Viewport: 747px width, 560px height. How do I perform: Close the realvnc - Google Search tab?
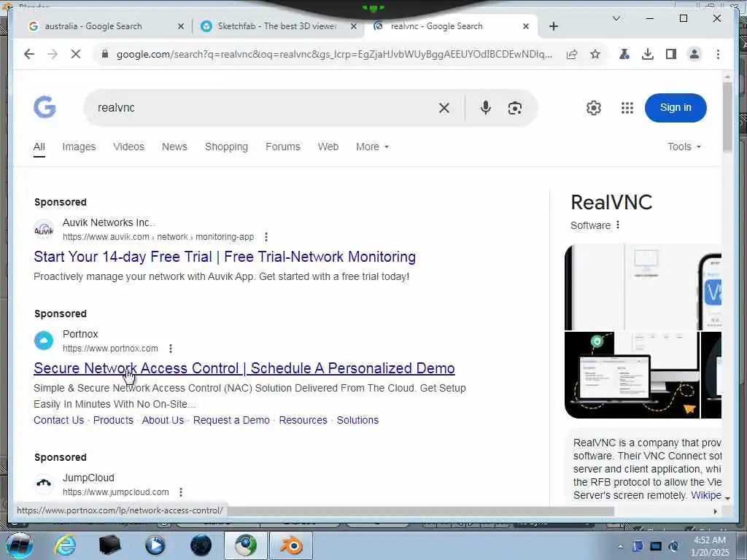[525, 26]
